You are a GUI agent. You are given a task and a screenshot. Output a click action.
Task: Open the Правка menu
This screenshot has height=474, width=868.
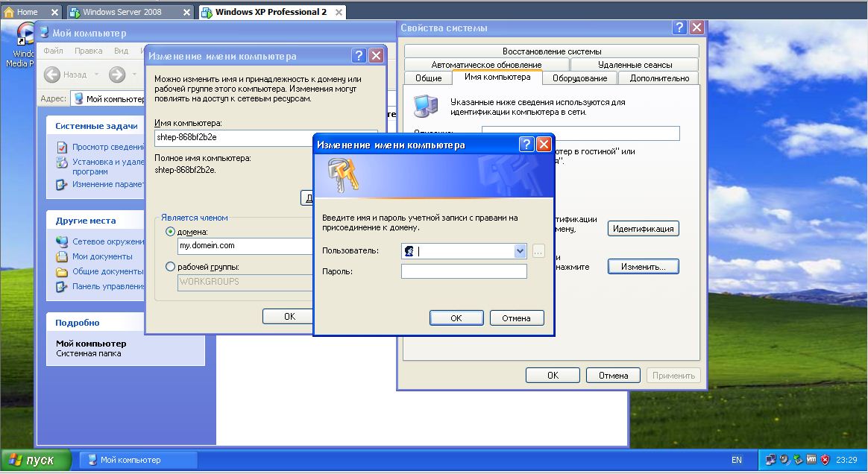coord(89,51)
